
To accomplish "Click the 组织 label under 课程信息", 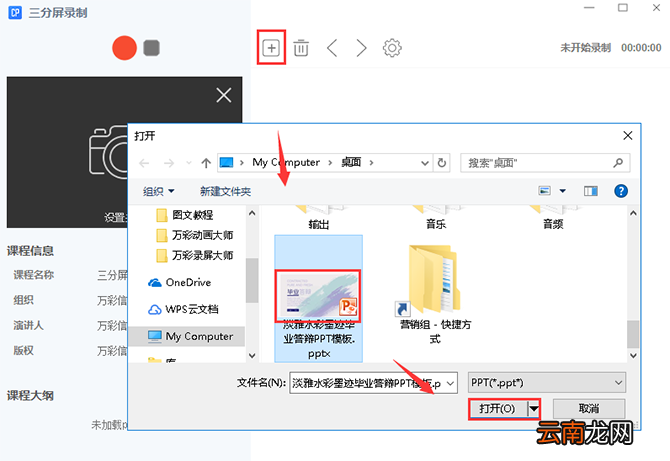I will [24, 300].
